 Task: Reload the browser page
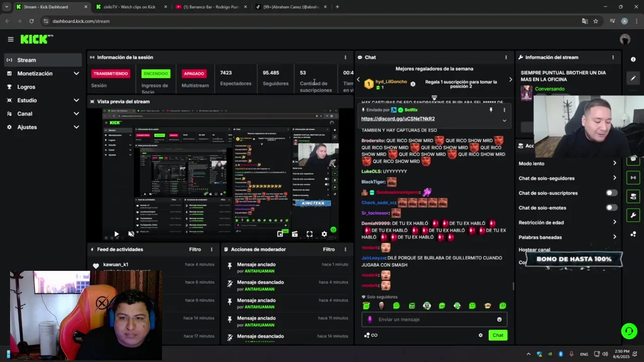point(31,21)
